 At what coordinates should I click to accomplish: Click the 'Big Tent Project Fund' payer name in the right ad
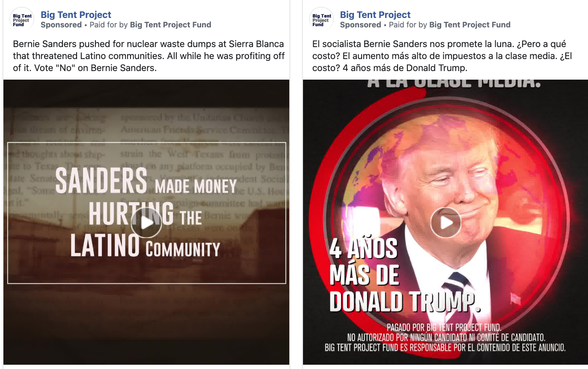point(470,25)
